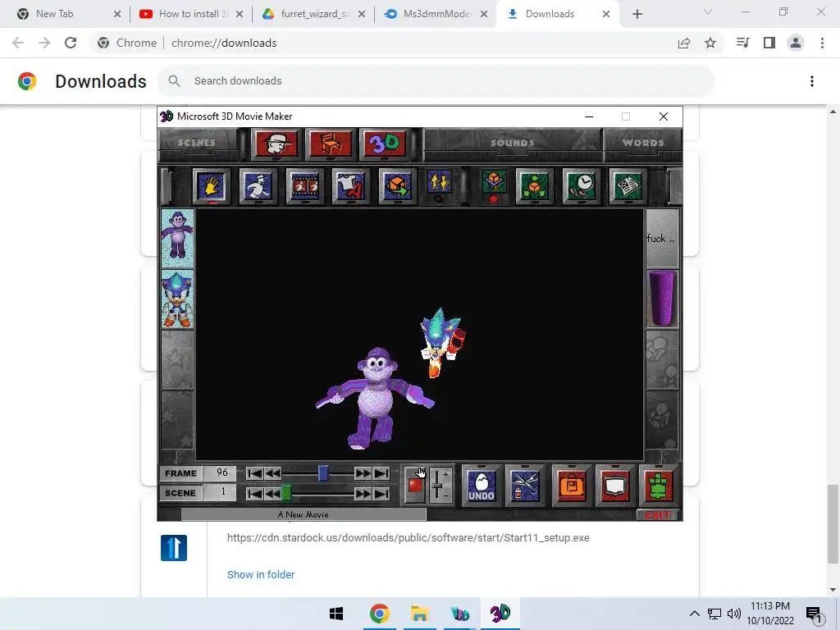Click the purple monkey in the scene
The image size is (840, 630).
pos(375,399)
